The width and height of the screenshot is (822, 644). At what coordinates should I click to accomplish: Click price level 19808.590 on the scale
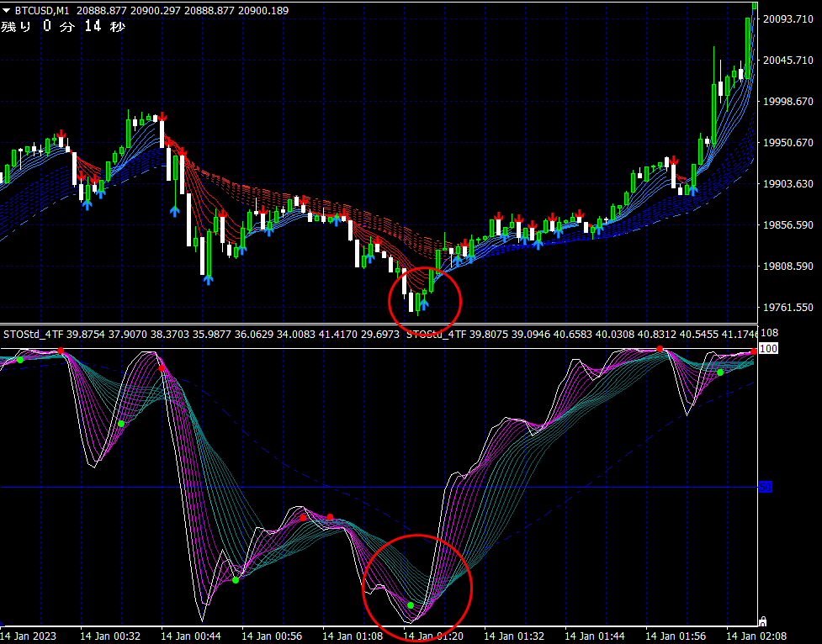788,267
